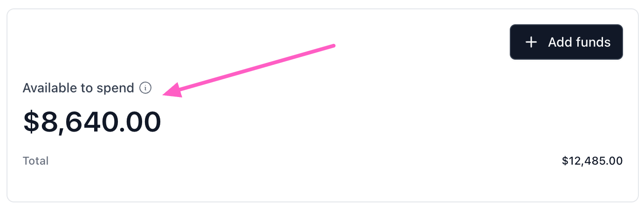
Task: Click the circled i information symbol
Action: click(x=146, y=88)
